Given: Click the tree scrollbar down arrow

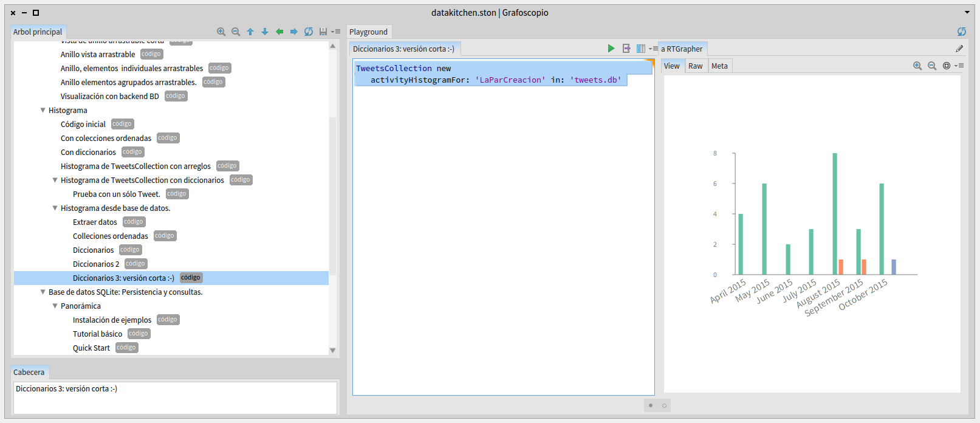Looking at the screenshot, I should (x=332, y=350).
